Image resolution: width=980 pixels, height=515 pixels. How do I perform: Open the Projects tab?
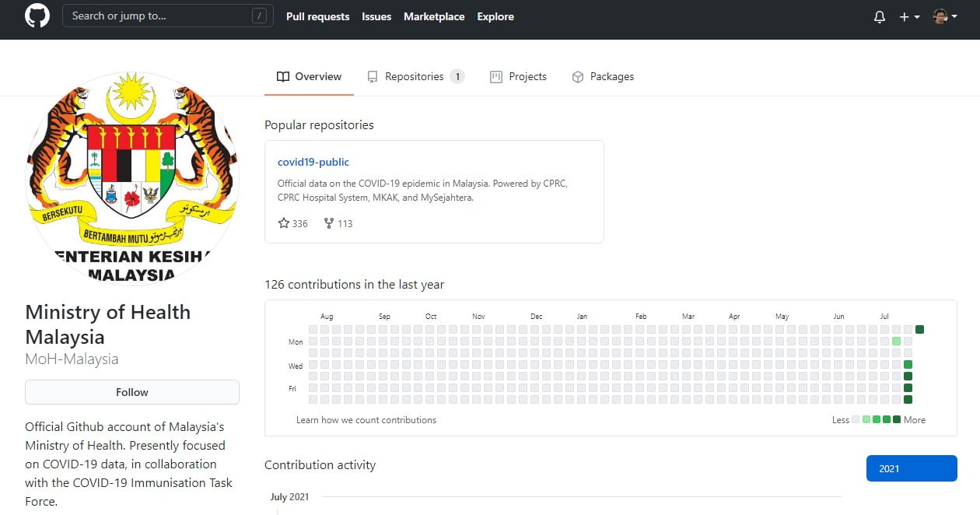[518, 76]
